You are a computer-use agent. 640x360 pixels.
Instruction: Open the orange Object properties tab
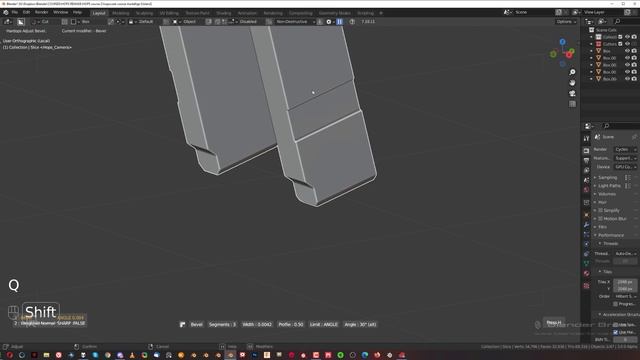586,215
